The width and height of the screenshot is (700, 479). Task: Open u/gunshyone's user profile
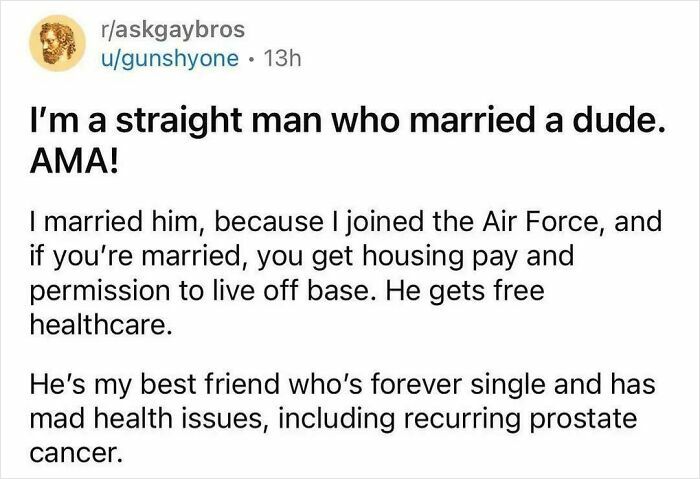(170, 58)
